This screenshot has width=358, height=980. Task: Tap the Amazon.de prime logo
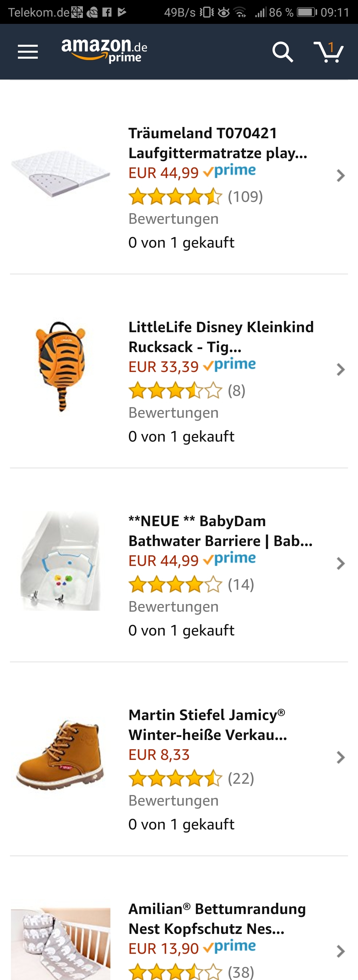click(104, 51)
